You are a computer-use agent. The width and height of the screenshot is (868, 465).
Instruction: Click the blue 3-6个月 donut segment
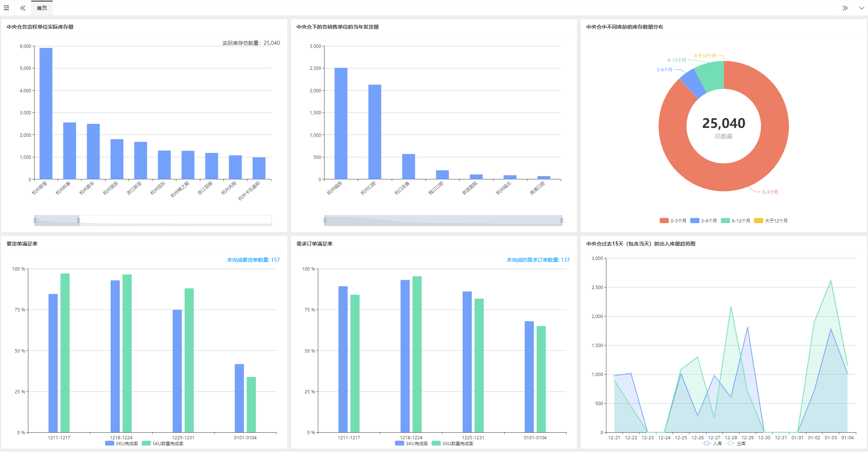[x=693, y=83]
